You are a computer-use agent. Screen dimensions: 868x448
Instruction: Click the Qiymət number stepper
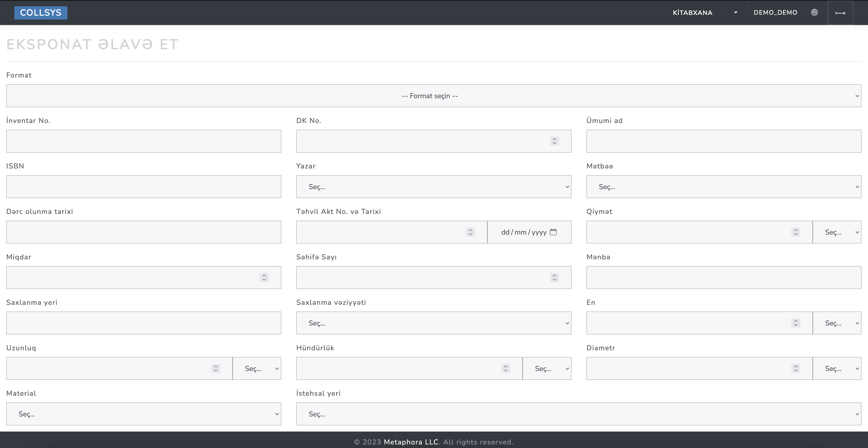click(x=795, y=232)
